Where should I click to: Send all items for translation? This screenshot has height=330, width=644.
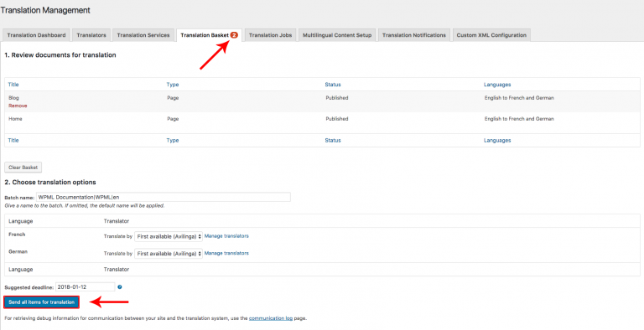[41, 302]
